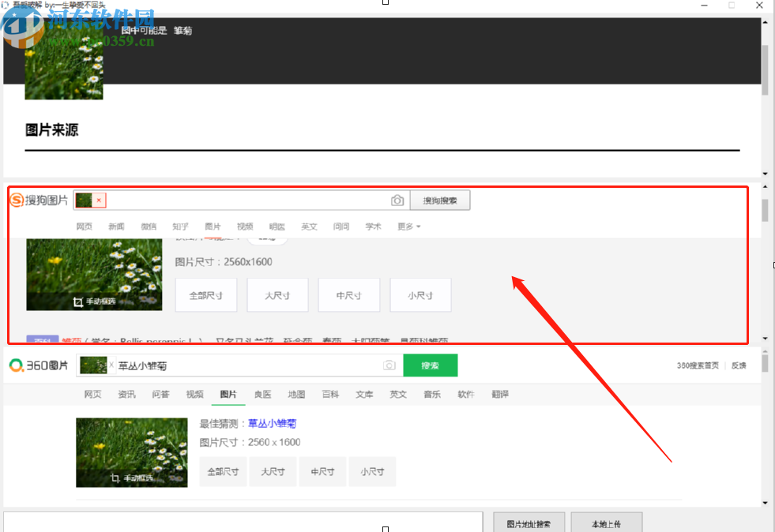Select 小尺寸 in 360 results
The width and height of the screenshot is (775, 532).
(372, 472)
